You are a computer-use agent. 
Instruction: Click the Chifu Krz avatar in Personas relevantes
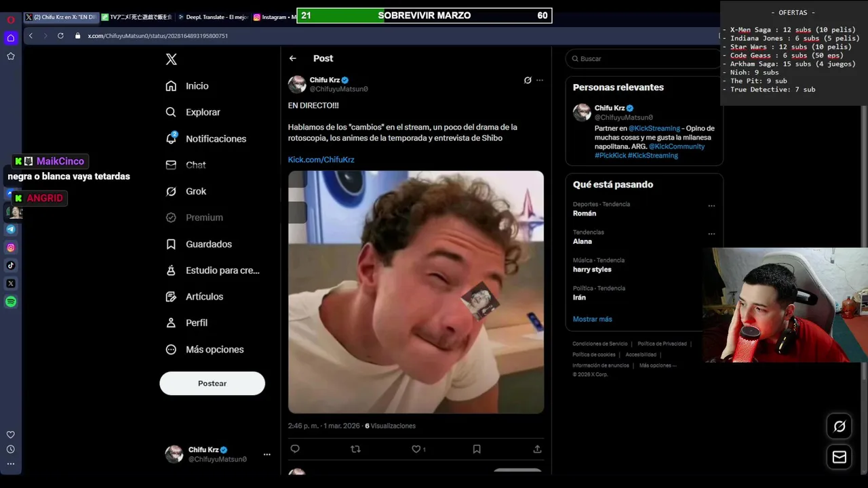(582, 113)
